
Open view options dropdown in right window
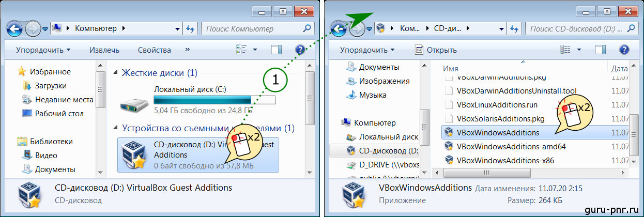point(579,50)
